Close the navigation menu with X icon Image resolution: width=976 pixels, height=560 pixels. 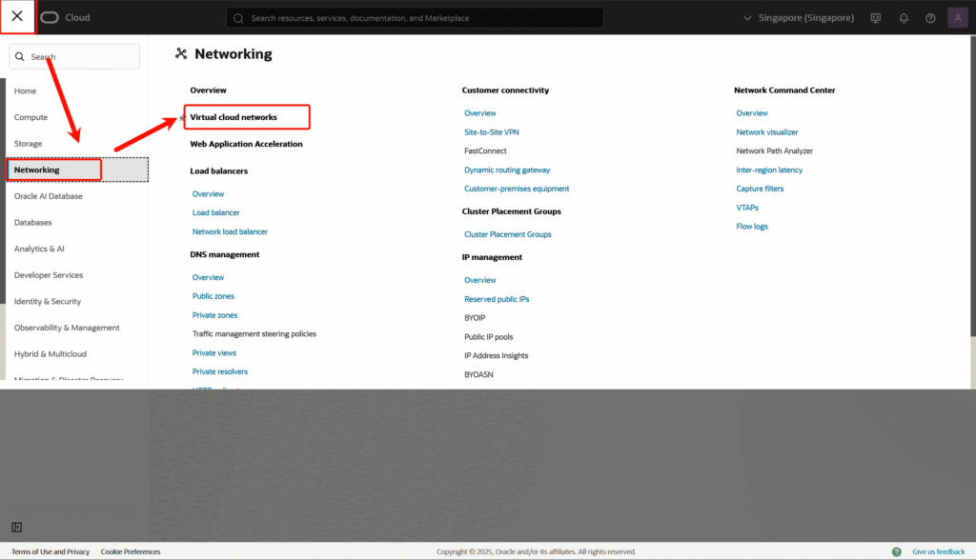pos(17,16)
